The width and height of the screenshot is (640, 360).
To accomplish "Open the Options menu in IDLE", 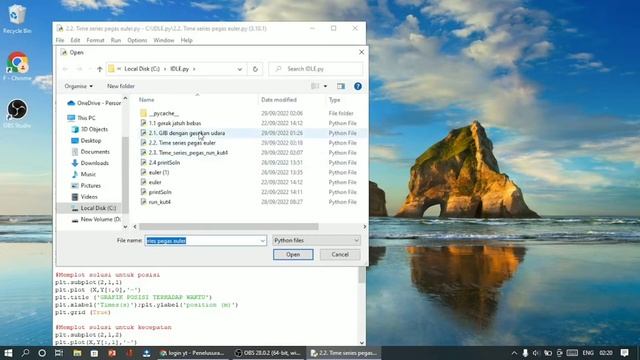I will point(137,40).
